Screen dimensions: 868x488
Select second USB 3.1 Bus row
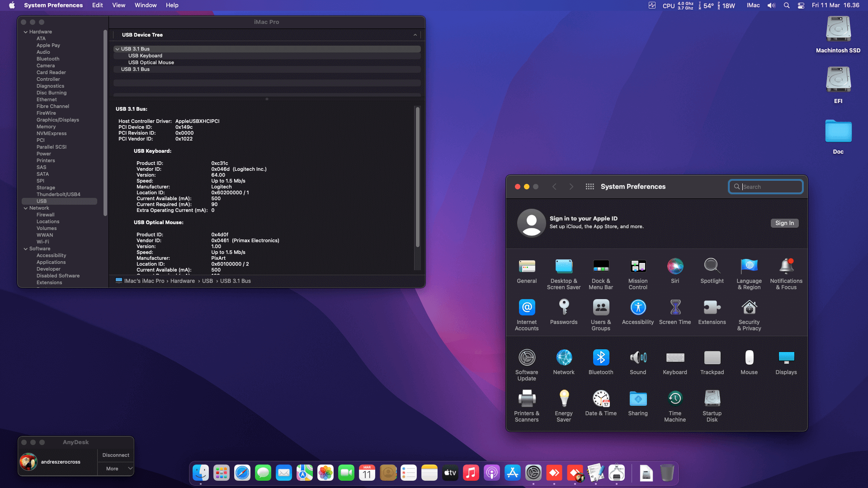pos(267,69)
